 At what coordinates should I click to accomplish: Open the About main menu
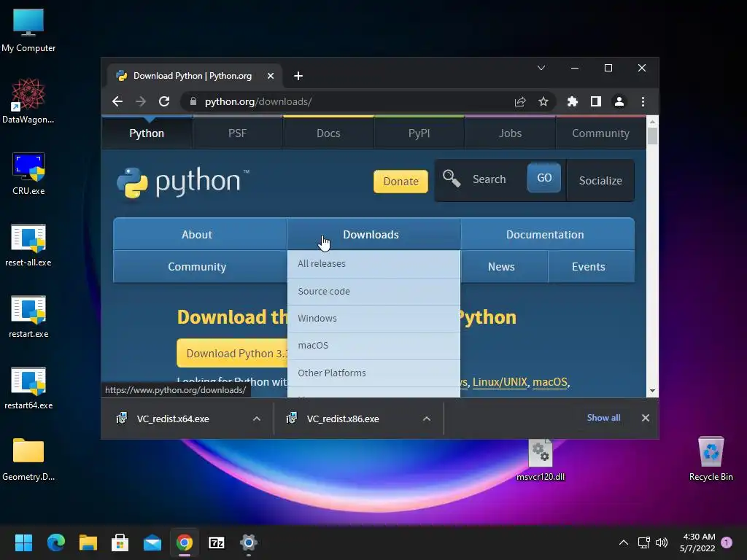(200, 234)
